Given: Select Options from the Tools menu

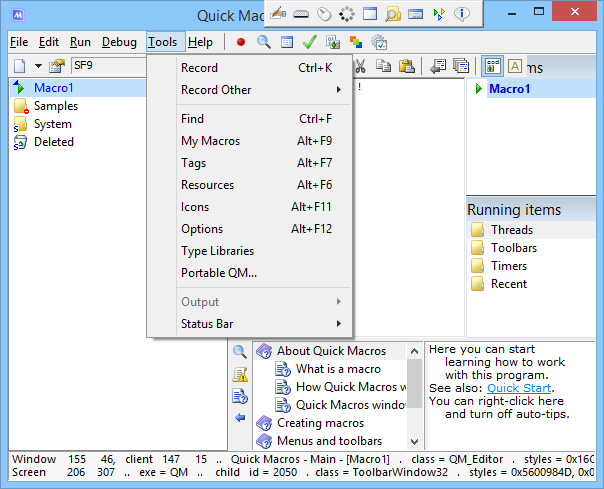Looking at the screenshot, I should click(x=202, y=229).
